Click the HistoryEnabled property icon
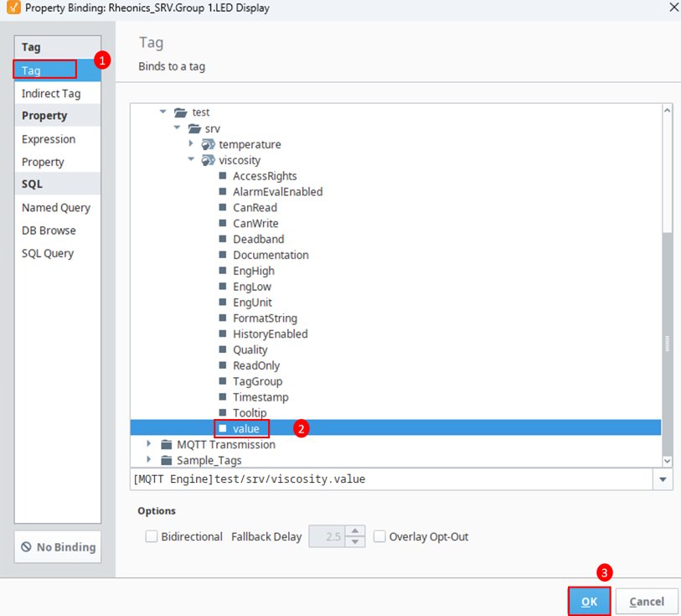 [x=223, y=334]
